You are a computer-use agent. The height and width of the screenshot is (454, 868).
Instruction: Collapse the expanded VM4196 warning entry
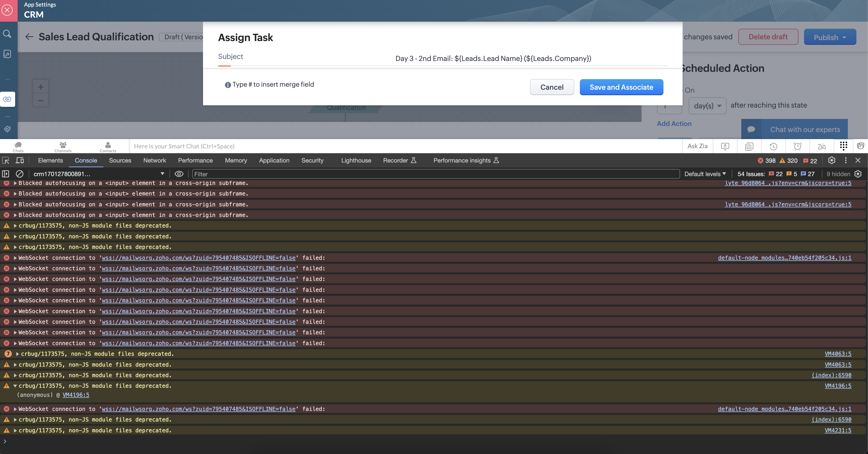(15, 386)
